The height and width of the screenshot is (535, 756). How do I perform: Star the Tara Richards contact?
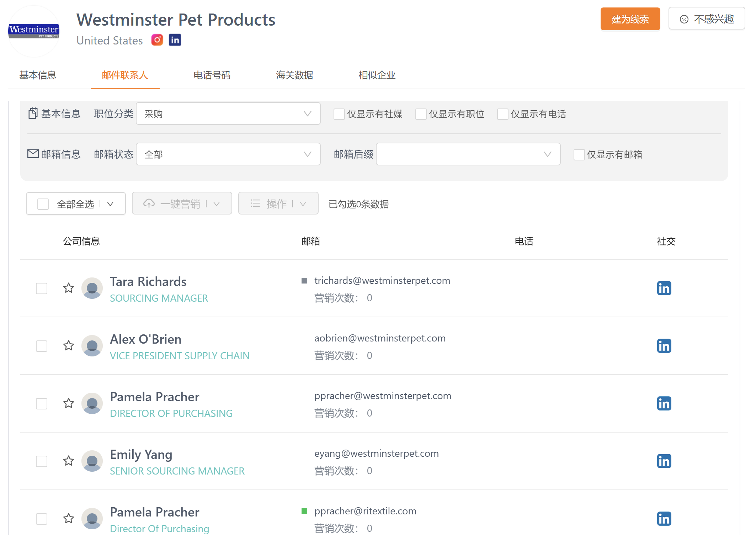tap(69, 288)
